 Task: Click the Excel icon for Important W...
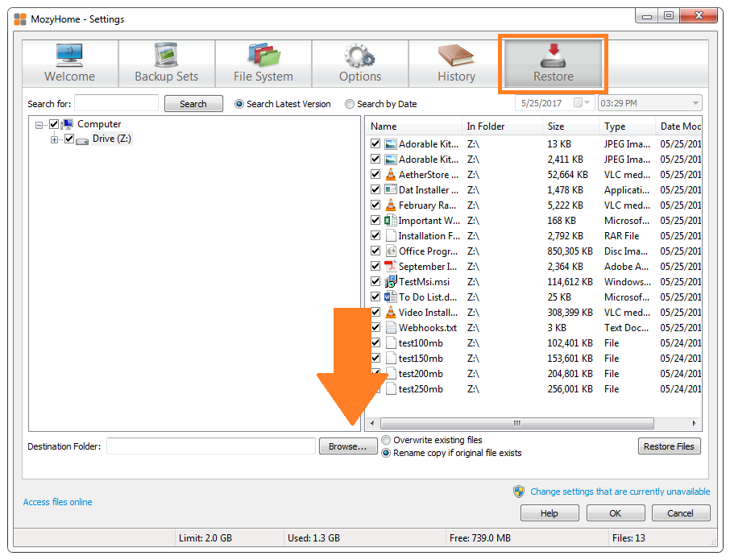click(391, 220)
